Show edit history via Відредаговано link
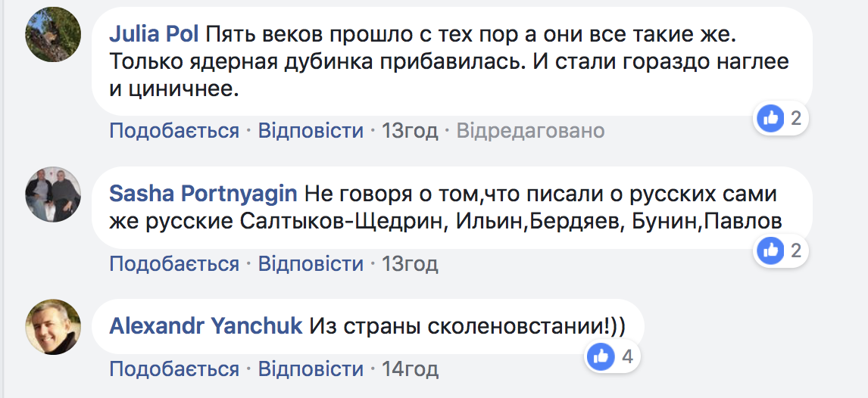The width and height of the screenshot is (868, 398). point(530,131)
